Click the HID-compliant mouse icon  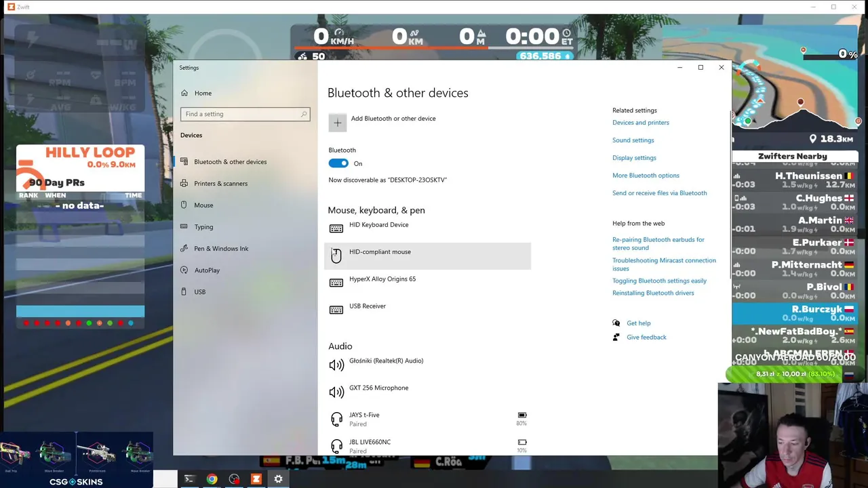pyautogui.click(x=336, y=256)
